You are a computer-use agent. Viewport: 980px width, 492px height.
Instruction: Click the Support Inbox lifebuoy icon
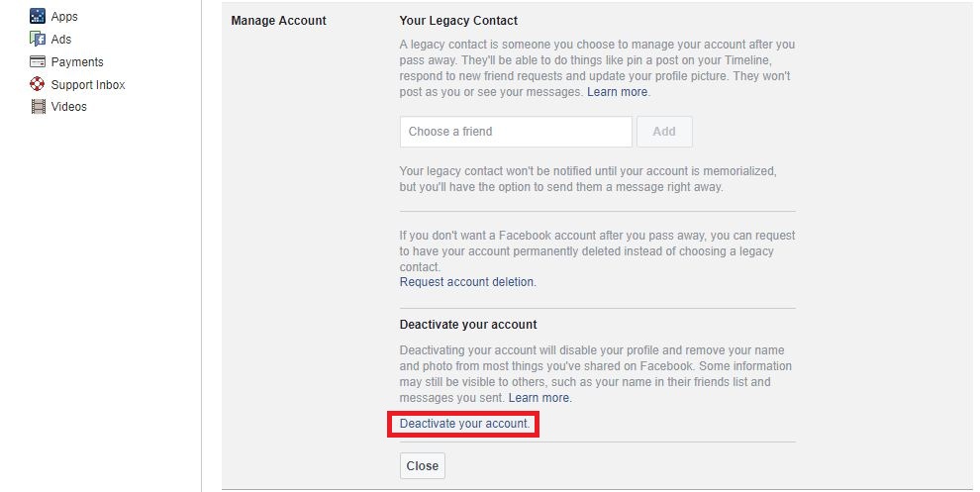(x=39, y=85)
